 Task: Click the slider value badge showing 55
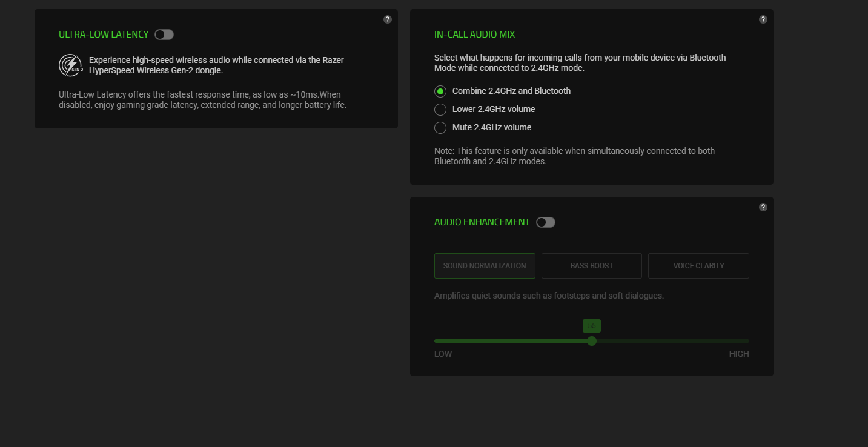click(x=592, y=326)
